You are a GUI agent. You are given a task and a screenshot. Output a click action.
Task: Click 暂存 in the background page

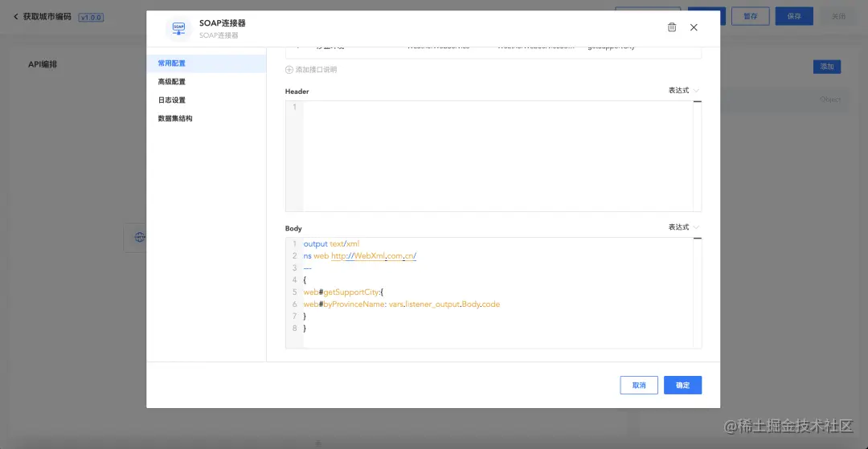750,16
